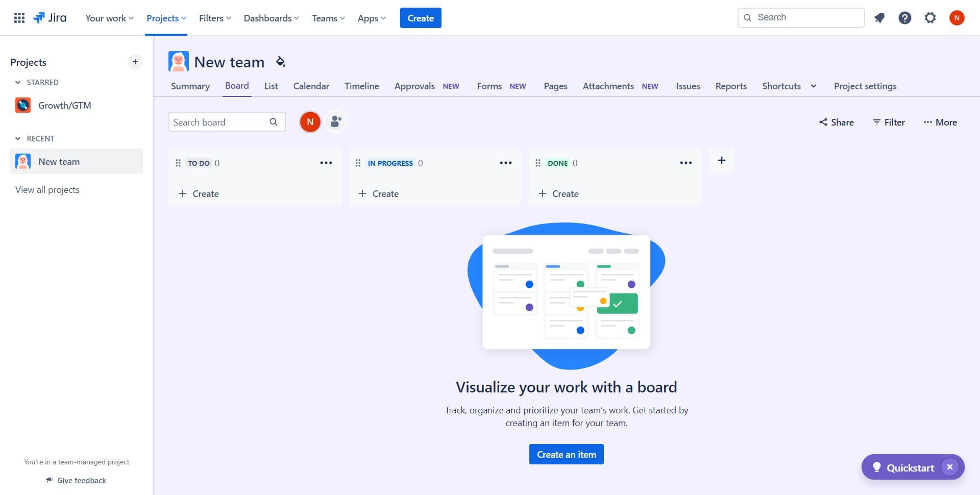Image resolution: width=980 pixels, height=495 pixels.
Task: Open the Issues tab
Action: coord(688,86)
